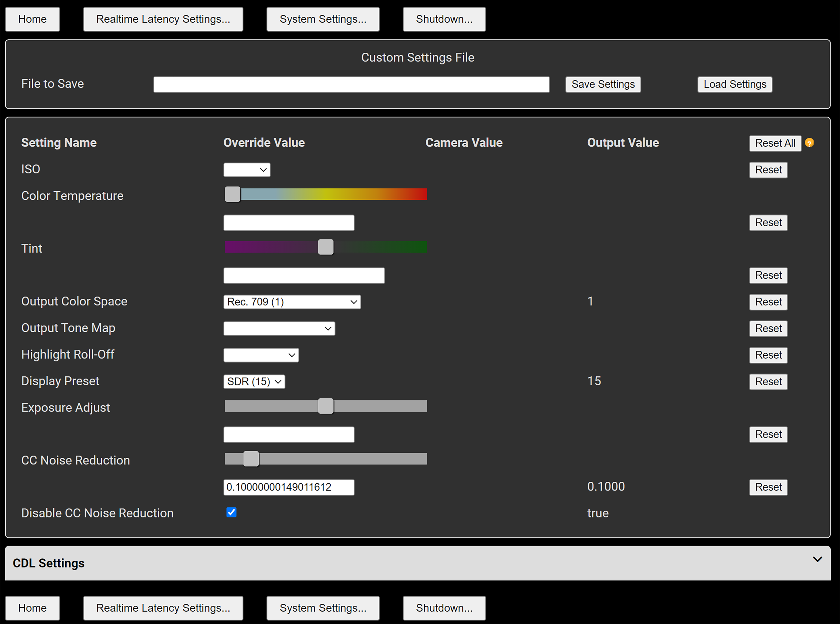Click the Tint slider thumb
840x624 pixels.
coord(325,247)
